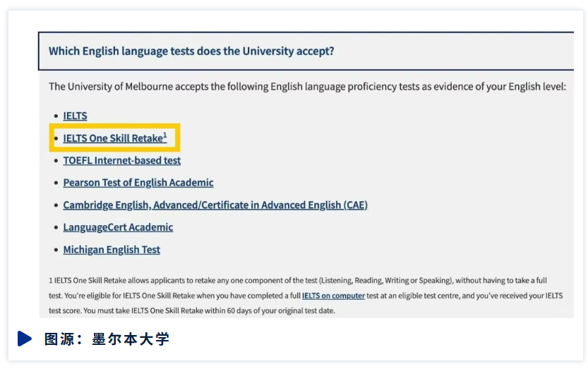Click the superscript 1 after One Skill Retake
Screen dimensions: 588x371
coord(165,135)
